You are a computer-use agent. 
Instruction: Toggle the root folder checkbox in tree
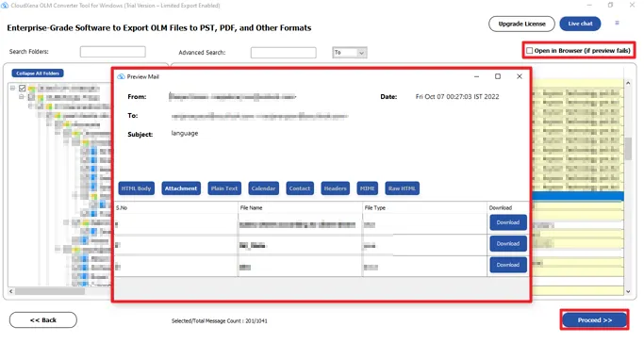pos(23,88)
